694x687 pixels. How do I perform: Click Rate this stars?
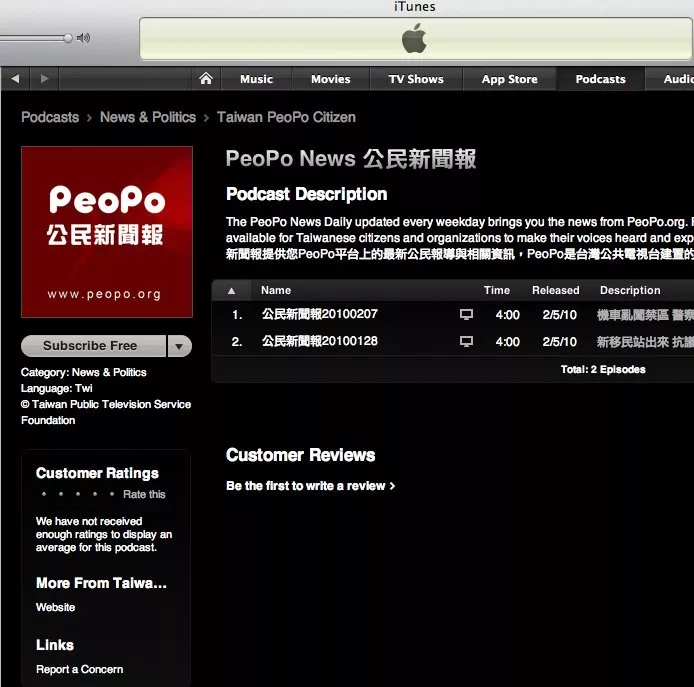point(78,494)
